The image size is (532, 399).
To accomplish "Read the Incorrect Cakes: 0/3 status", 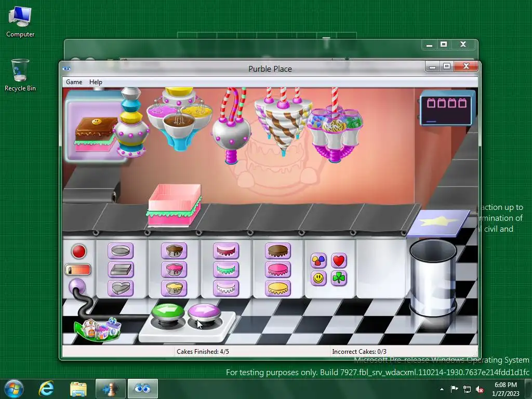I will click(359, 352).
